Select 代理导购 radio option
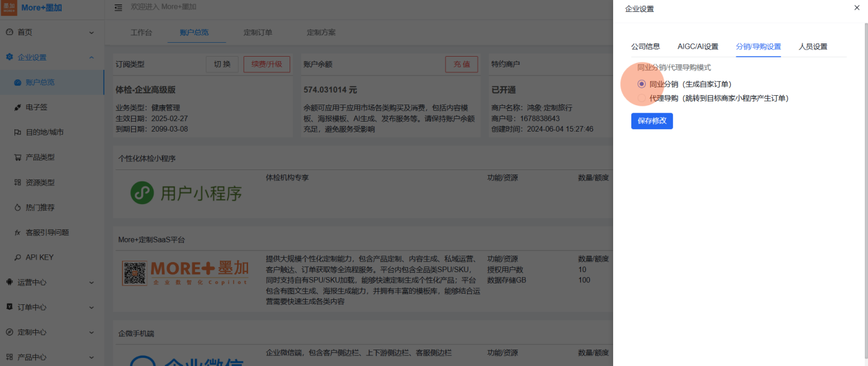Viewport: 868px width, 366px height. pos(641,98)
